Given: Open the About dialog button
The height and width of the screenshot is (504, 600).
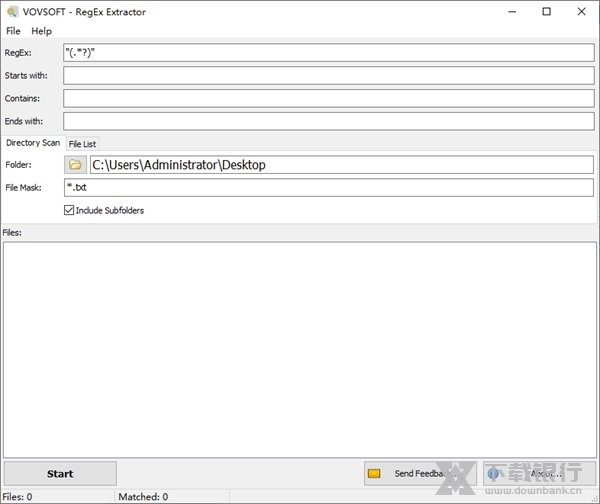Looking at the screenshot, I should 540,474.
